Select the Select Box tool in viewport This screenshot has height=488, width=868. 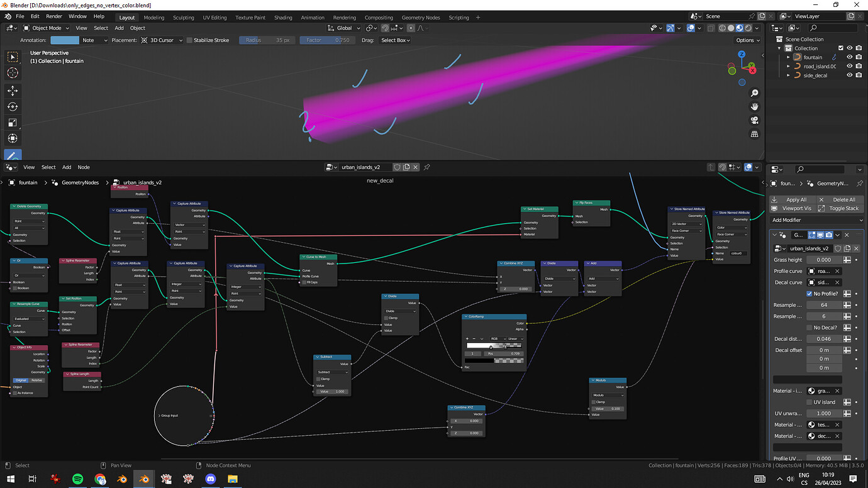click(x=13, y=57)
